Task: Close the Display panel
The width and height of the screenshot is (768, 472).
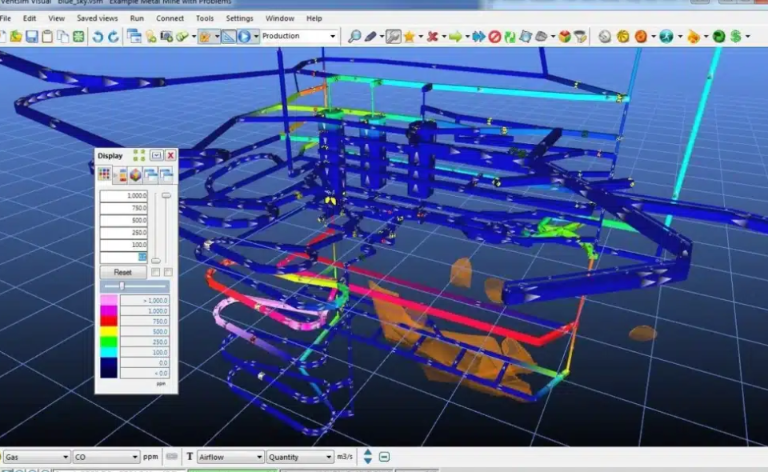Action: coord(170,155)
